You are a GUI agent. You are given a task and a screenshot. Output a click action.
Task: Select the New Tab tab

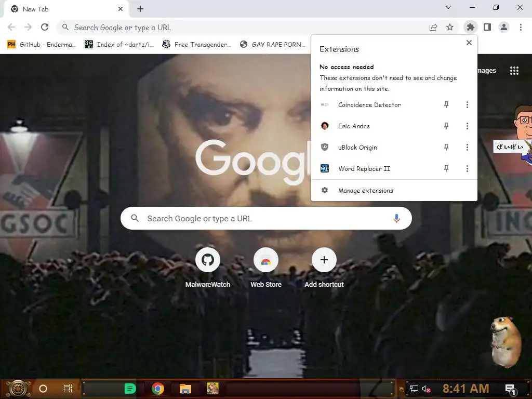coord(66,9)
